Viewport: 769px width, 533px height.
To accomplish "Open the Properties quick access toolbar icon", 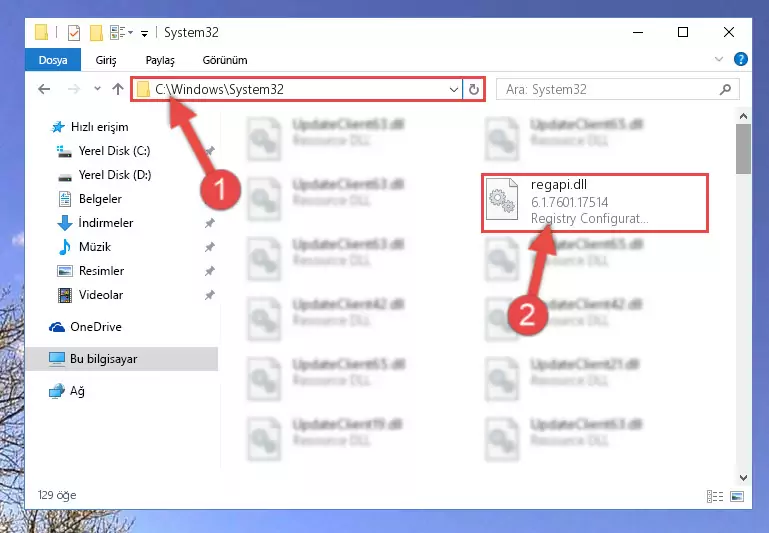I will pyautogui.click(x=74, y=33).
